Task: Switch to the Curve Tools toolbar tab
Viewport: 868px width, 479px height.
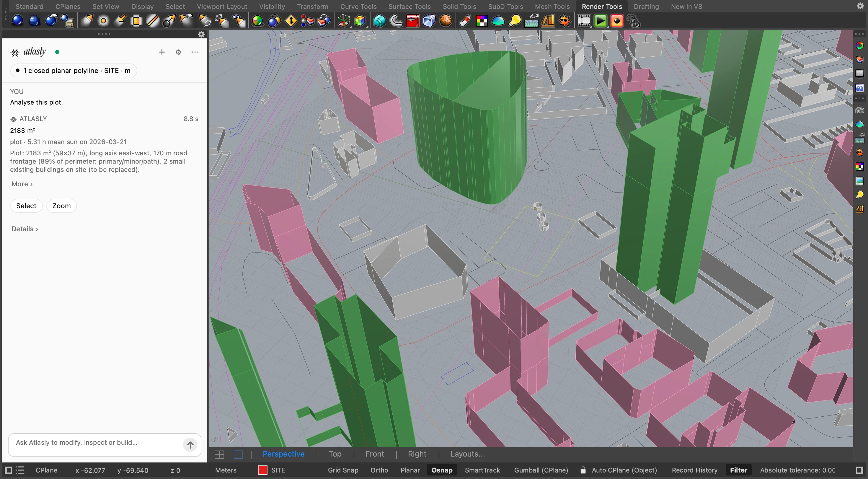Action: [358, 6]
